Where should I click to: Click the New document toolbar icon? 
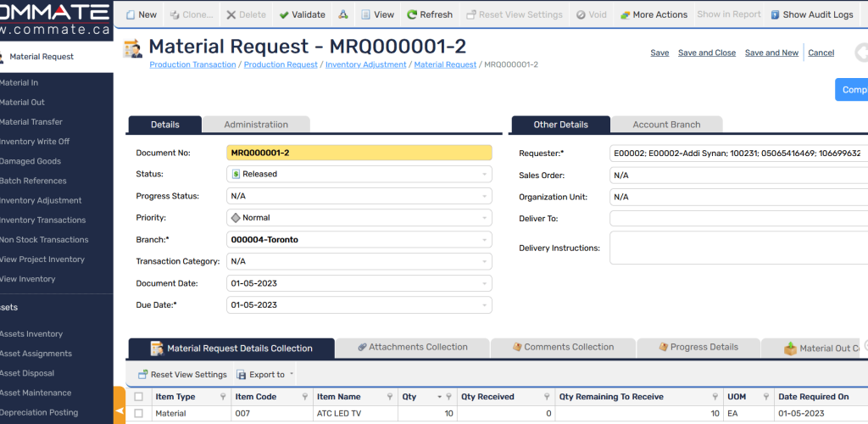pyautogui.click(x=131, y=15)
